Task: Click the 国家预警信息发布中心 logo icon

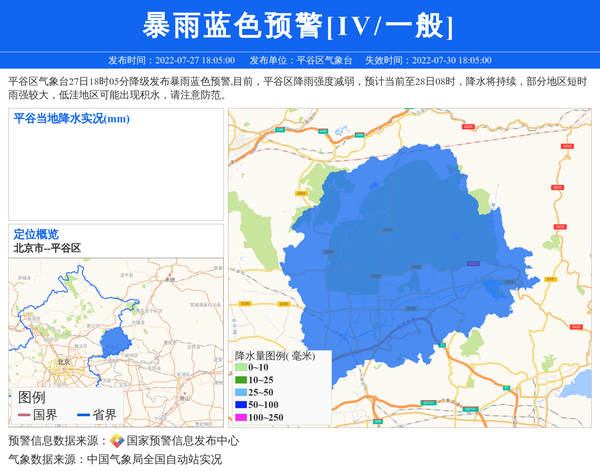Action: (x=117, y=441)
